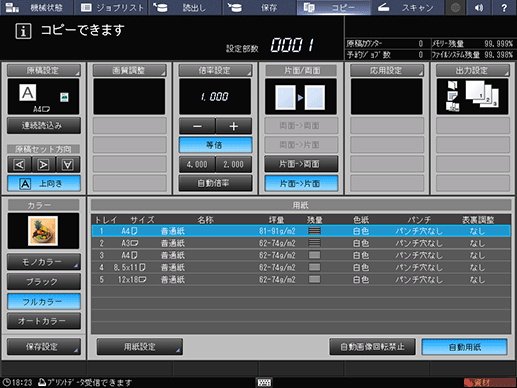Click the 設定部数 0001 copy count
Image resolution: width=517 pixels, height=388 pixels.
270,45
